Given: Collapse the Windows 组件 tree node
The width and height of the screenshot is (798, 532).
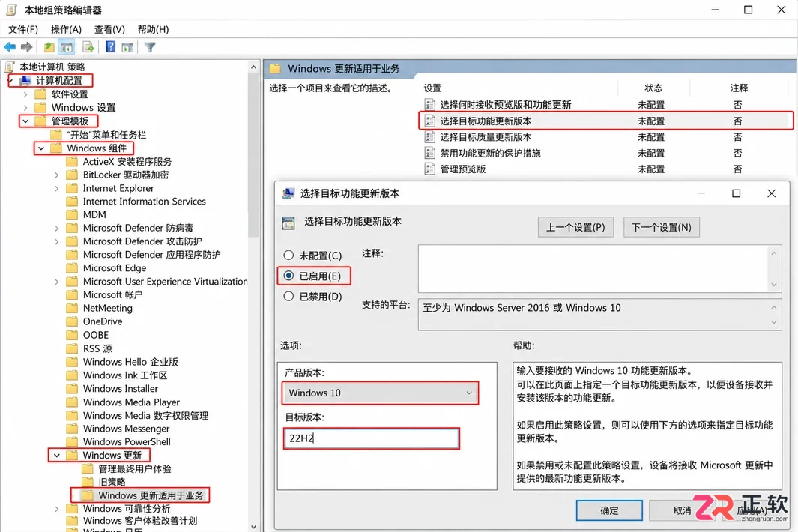Looking at the screenshot, I should point(41,148).
